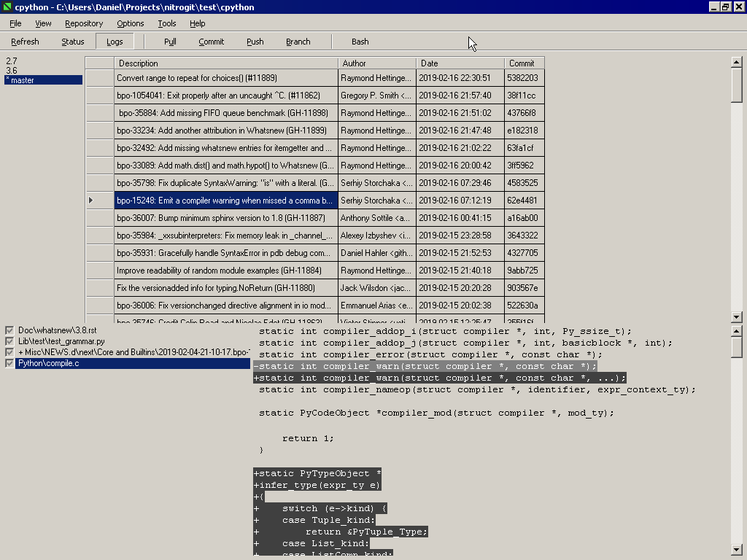
Task: Show repository Status view
Action: (72, 42)
